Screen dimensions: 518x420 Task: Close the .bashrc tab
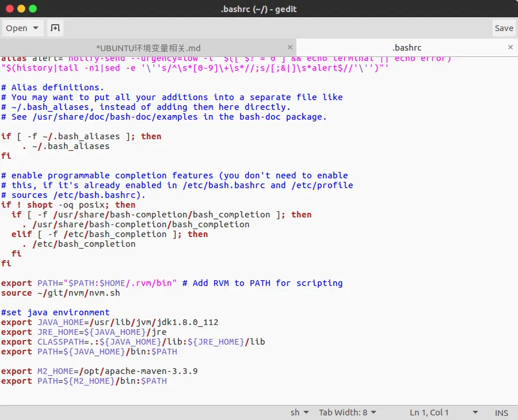click(x=511, y=47)
